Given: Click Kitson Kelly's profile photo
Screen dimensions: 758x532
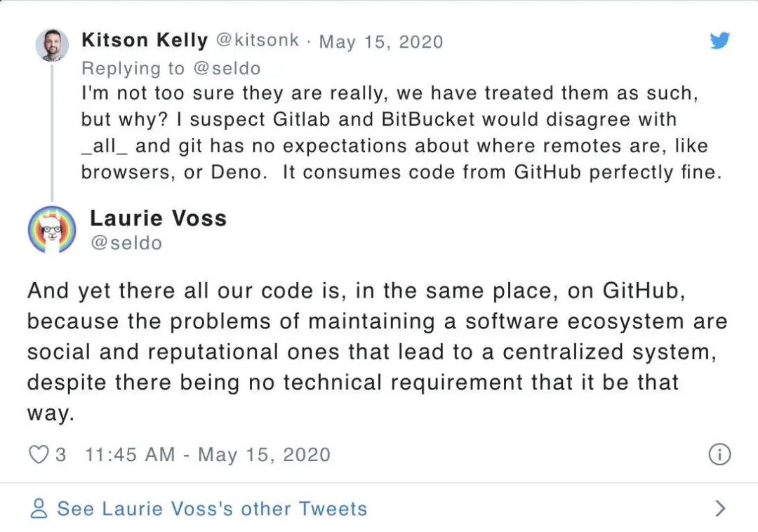Looking at the screenshot, I should click(x=52, y=45).
